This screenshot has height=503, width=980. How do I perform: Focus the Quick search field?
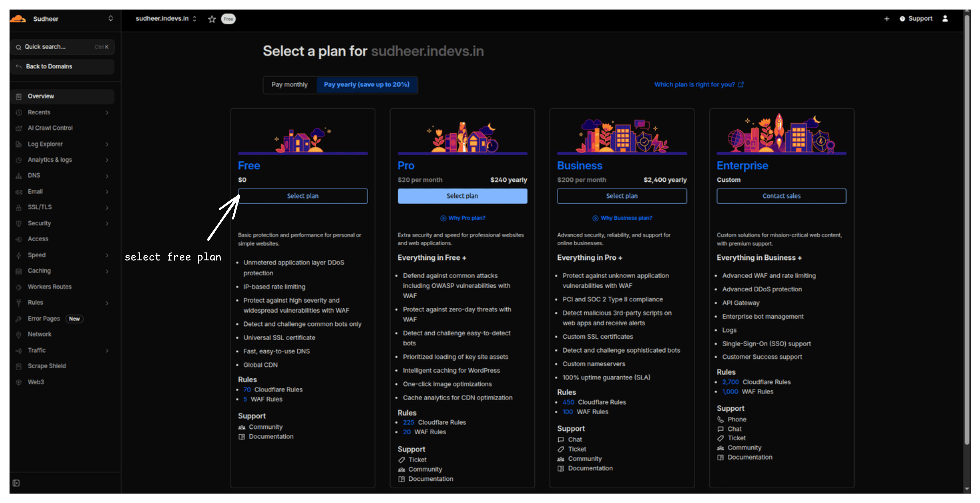pyautogui.click(x=63, y=47)
